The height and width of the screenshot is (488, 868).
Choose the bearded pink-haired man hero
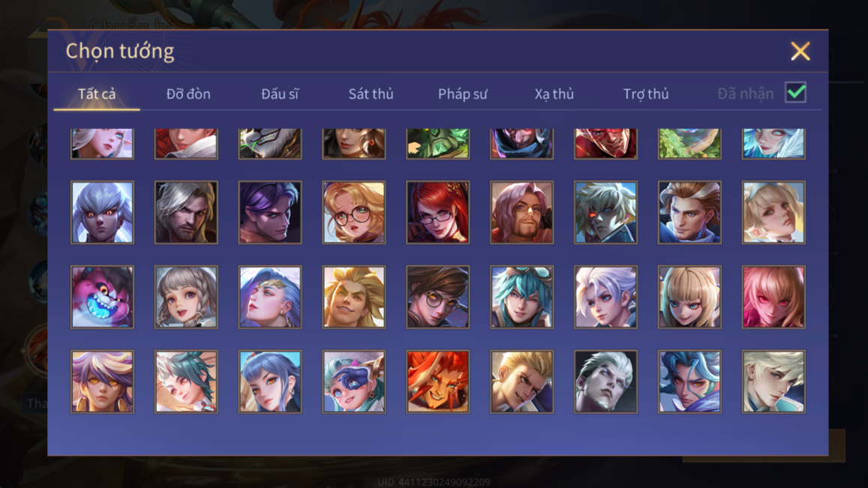click(521, 212)
